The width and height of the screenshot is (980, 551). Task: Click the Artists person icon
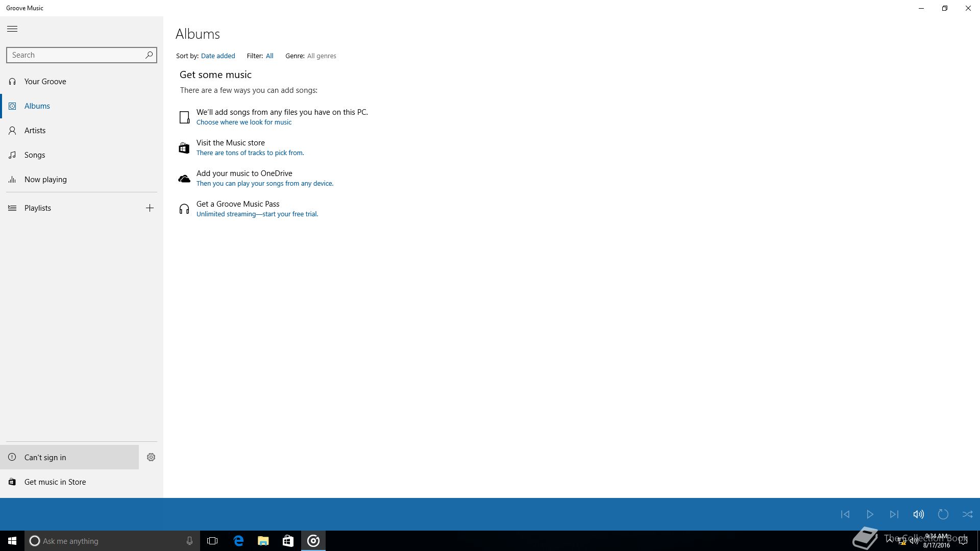tap(12, 131)
